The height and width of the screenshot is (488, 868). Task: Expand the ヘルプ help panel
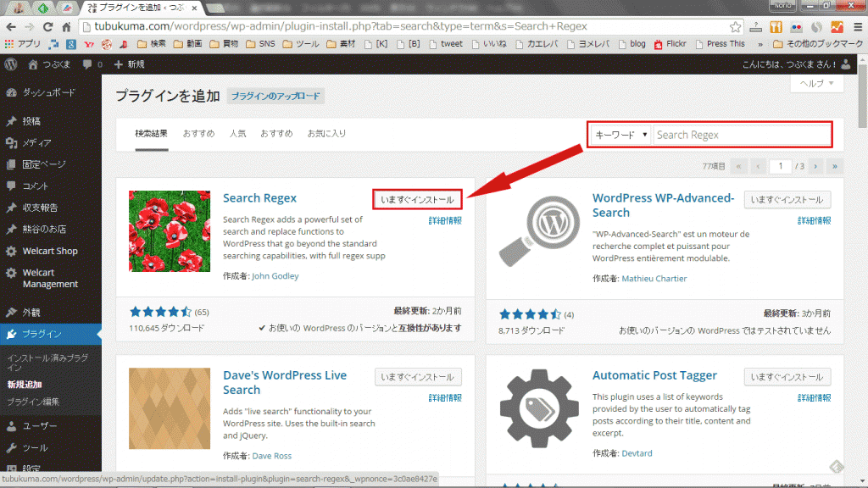pos(816,83)
